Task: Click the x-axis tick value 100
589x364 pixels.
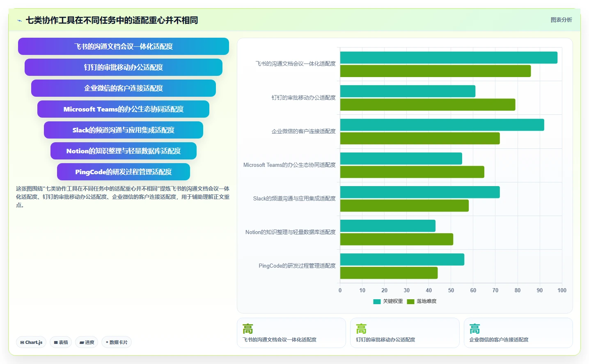Action: click(562, 290)
